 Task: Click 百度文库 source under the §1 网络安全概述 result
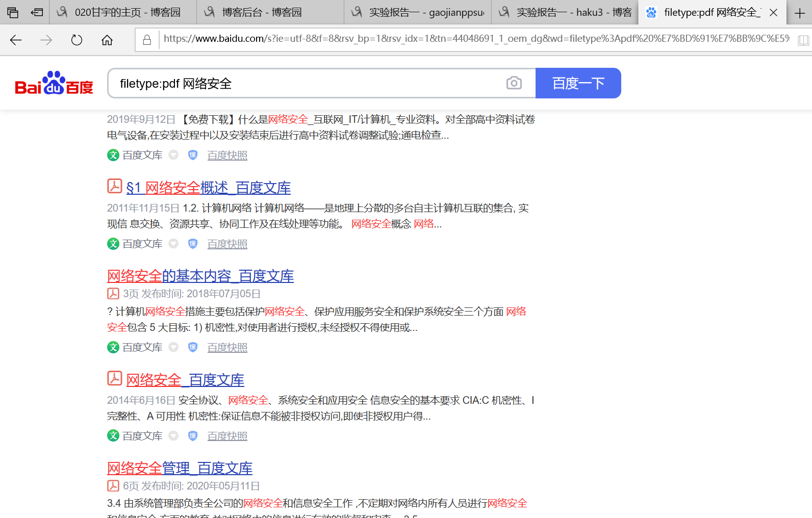(x=143, y=244)
